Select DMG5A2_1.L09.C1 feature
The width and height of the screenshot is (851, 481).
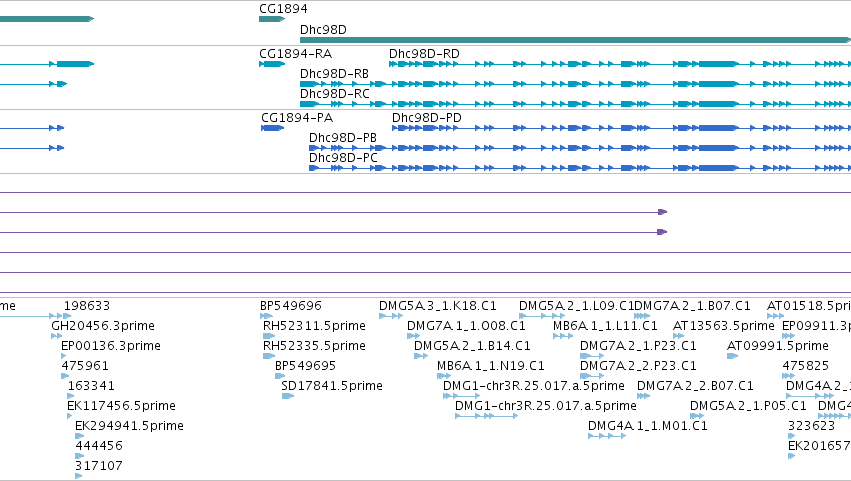coord(542,316)
